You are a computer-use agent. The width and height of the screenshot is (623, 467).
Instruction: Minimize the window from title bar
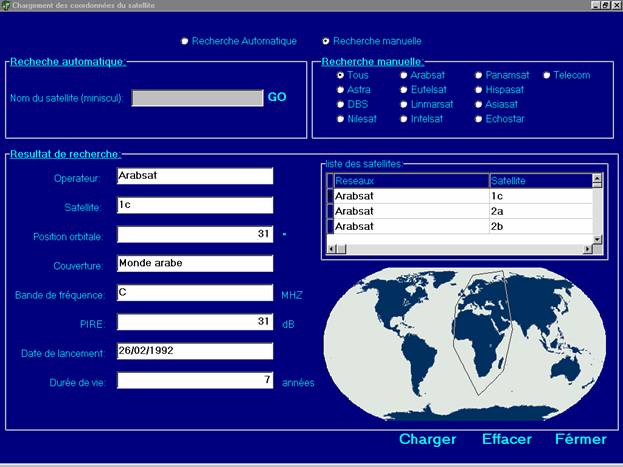[x=596, y=5]
